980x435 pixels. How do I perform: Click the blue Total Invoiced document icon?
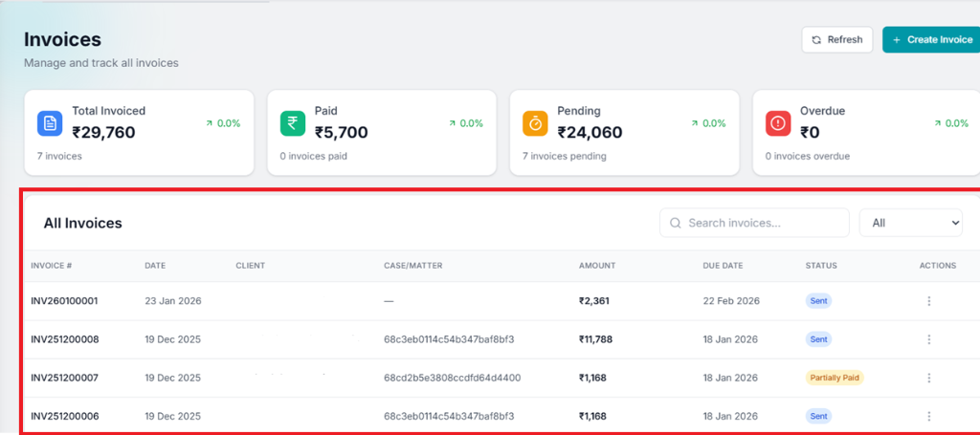(50, 123)
